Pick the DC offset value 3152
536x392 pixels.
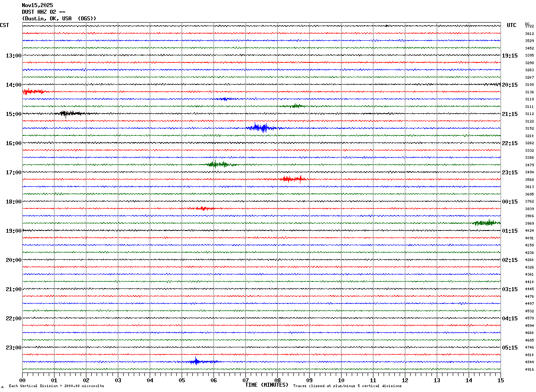click(529, 129)
